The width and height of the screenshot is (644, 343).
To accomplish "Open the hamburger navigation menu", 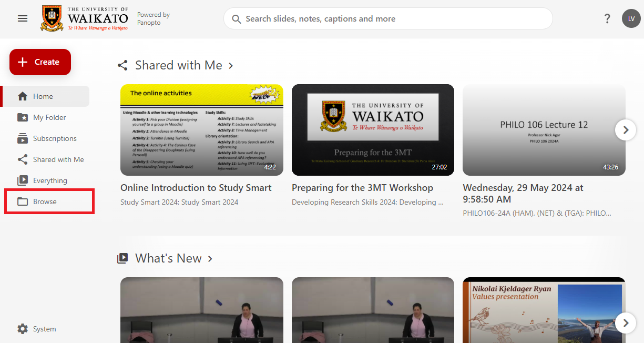I will tap(23, 18).
